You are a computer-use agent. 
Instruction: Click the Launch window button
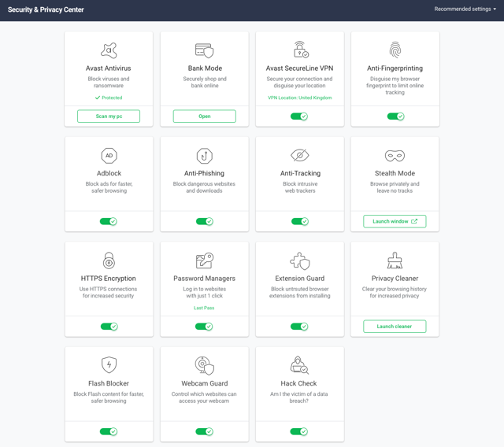click(x=395, y=221)
